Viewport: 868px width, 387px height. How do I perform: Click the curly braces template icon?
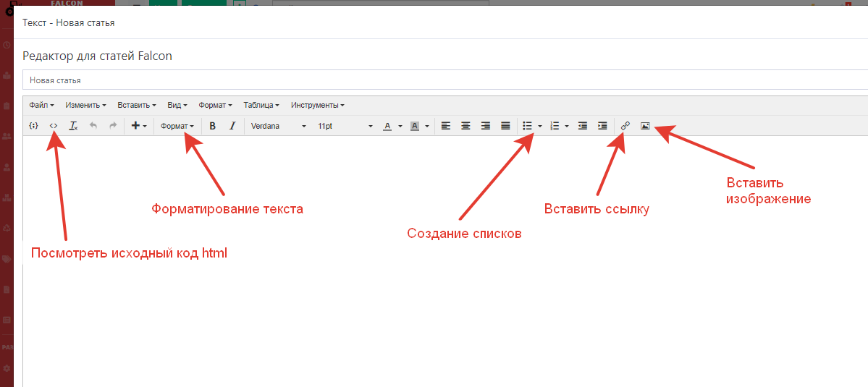pos(33,126)
